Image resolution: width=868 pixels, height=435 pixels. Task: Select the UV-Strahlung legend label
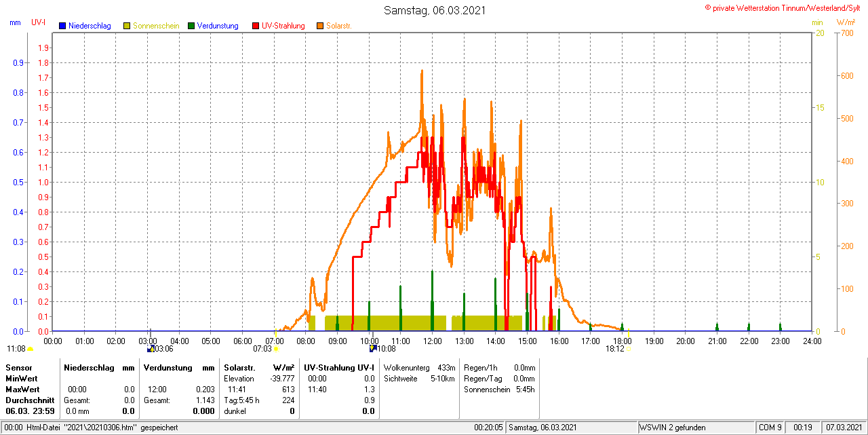(x=283, y=26)
